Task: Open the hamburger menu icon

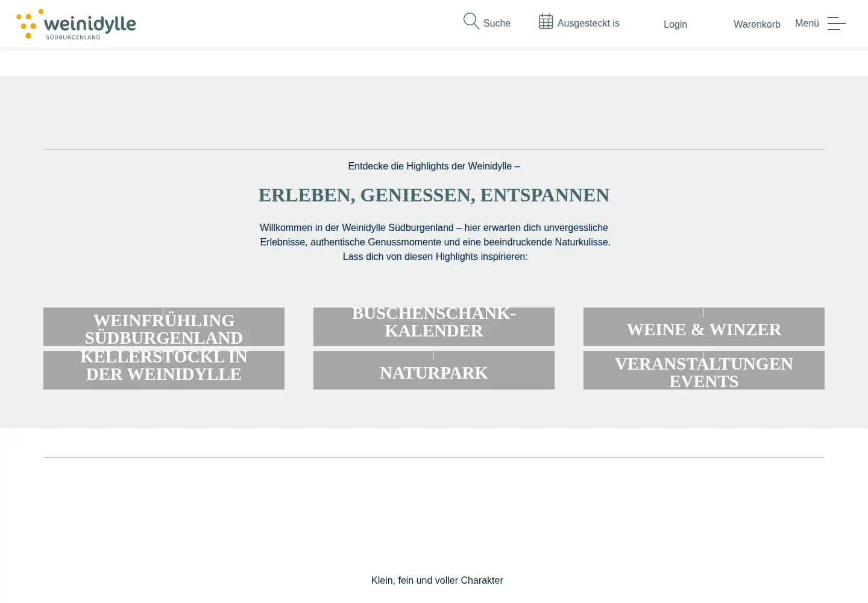Action: pyautogui.click(x=837, y=24)
